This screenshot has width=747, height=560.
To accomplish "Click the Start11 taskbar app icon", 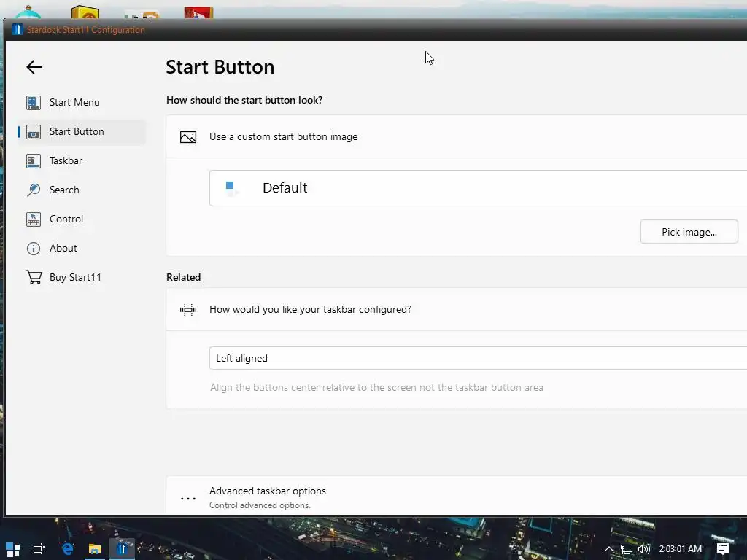I will click(x=122, y=549).
